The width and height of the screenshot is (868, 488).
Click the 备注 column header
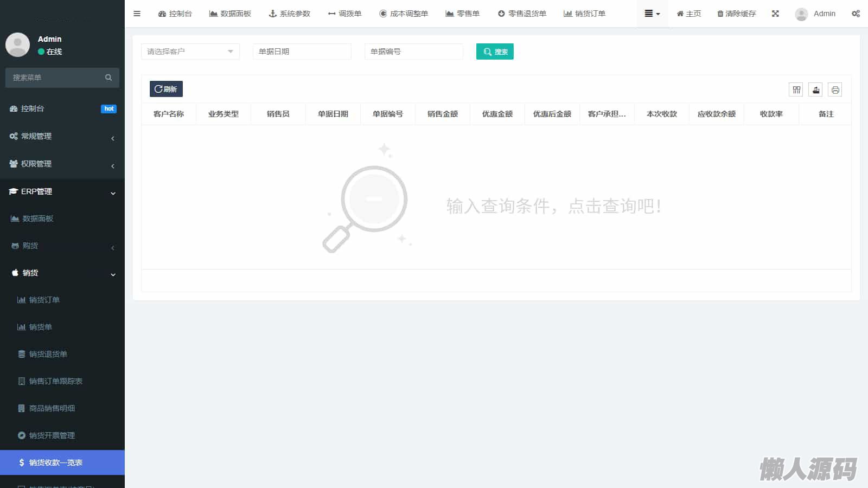pos(826,114)
